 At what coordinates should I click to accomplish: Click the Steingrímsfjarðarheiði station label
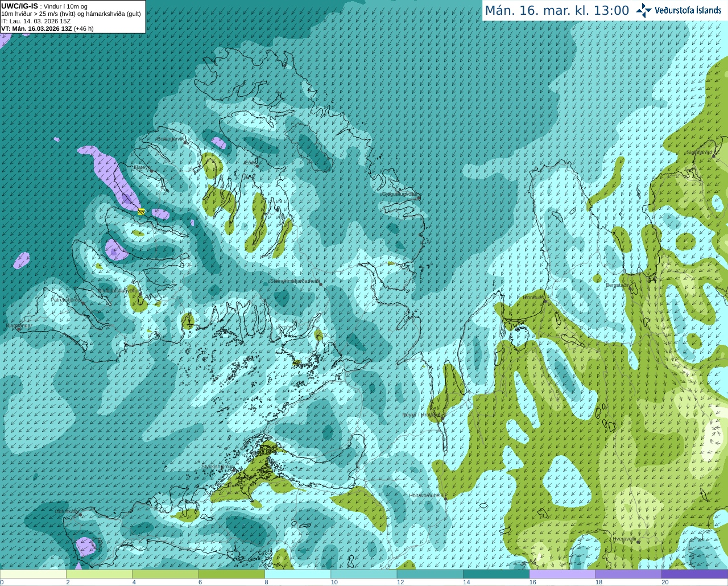(x=295, y=281)
